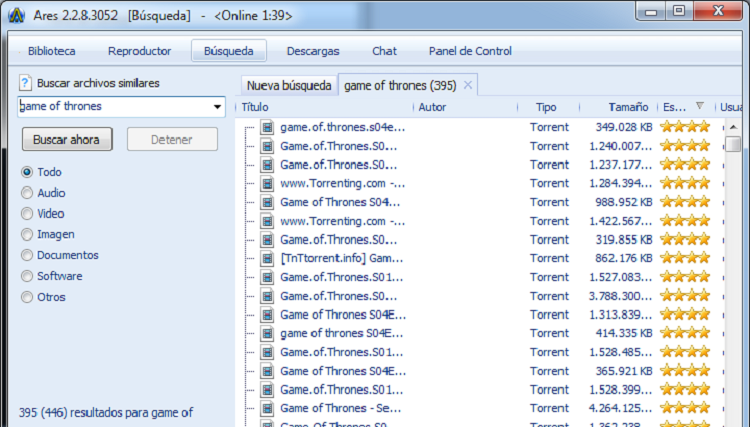Select the Software radio button
The height and width of the screenshot is (427, 750).
pyautogui.click(x=27, y=276)
